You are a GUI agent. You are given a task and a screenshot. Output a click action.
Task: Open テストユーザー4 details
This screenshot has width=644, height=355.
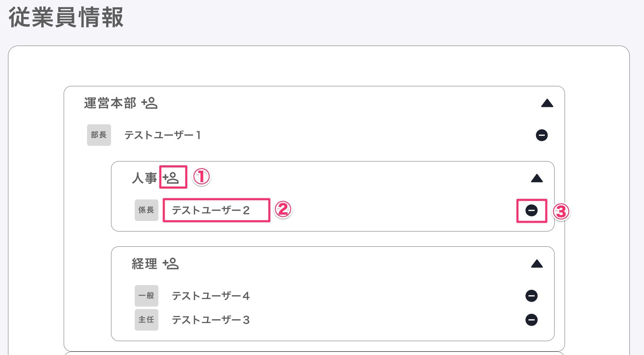pos(211,296)
